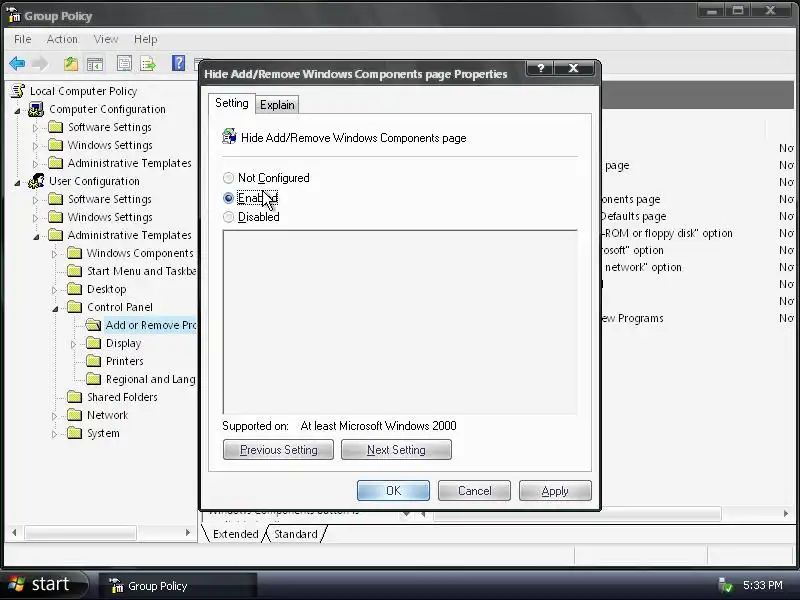The height and width of the screenshot is (600, 800).
Task: Click the Cancel button
Action: (x=474, y=491)
